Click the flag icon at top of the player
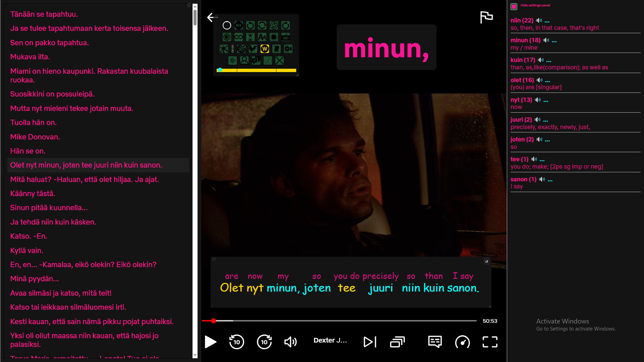 (x=486, y=17)
